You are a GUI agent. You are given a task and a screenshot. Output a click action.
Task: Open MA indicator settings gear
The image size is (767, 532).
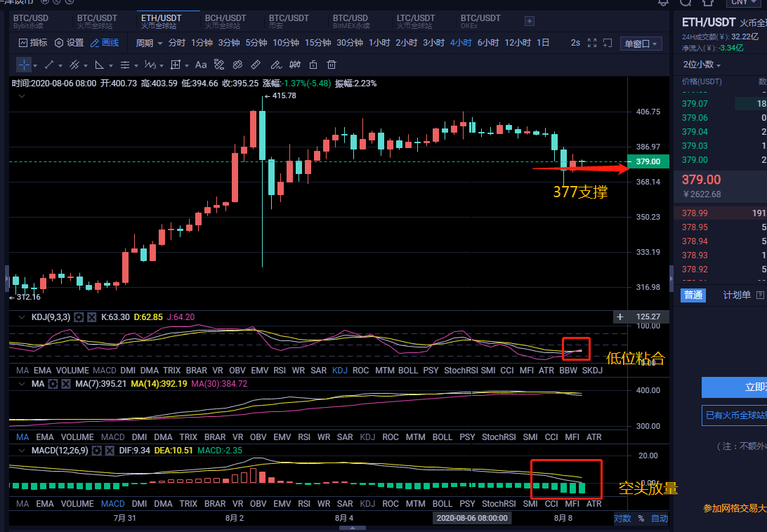tap(53, 384)
